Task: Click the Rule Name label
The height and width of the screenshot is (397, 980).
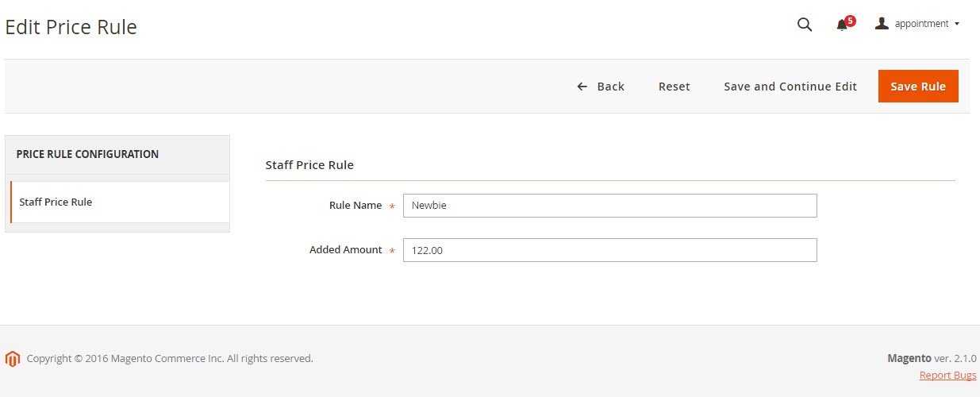Action: click(x=355, y=206)
